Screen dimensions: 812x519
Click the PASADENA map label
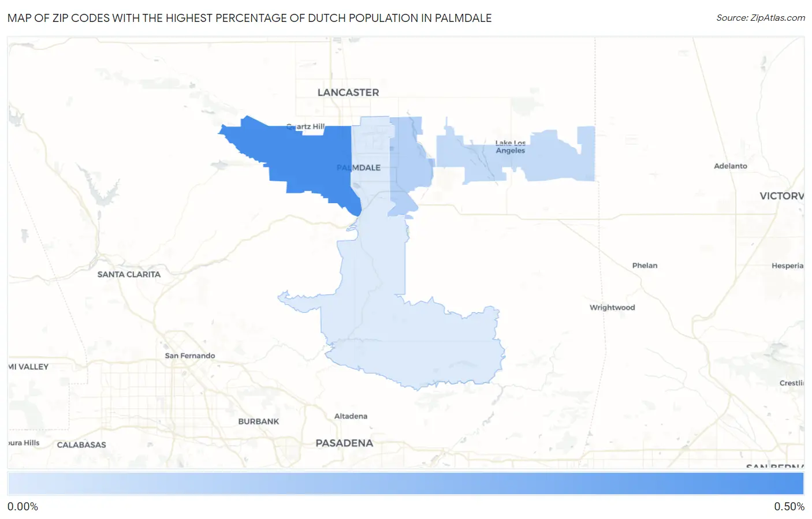pos(344,443)
